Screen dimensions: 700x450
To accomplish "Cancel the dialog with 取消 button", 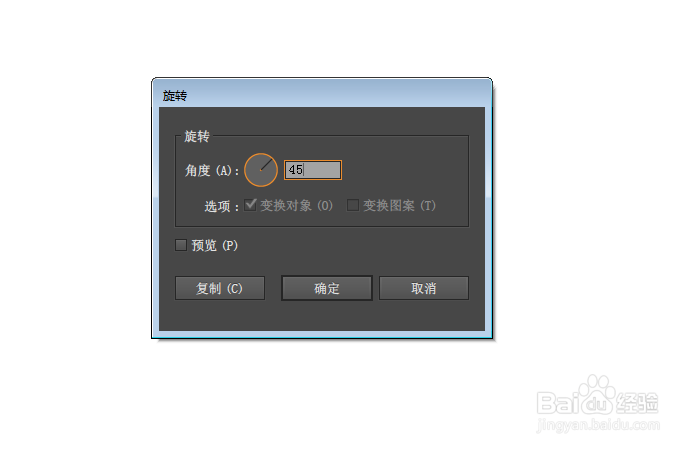I will [424, 288].
